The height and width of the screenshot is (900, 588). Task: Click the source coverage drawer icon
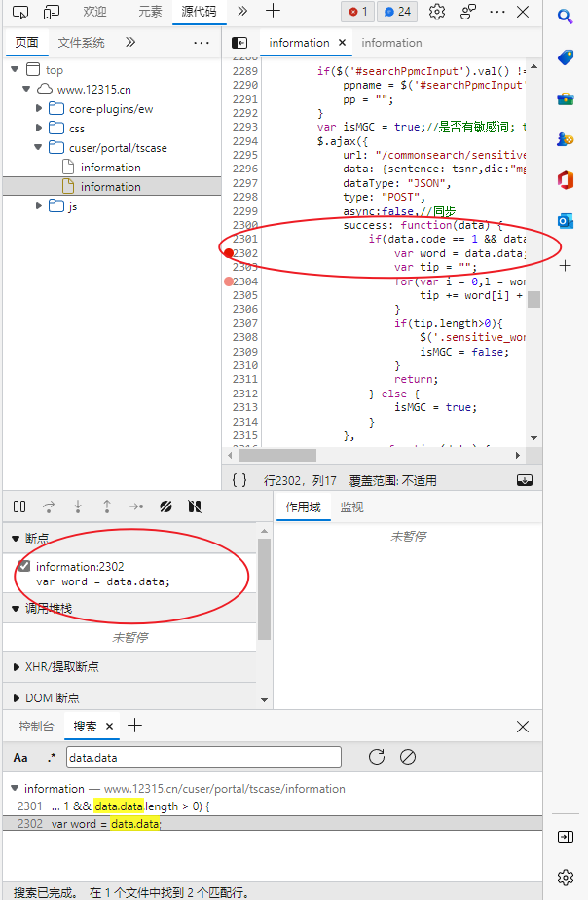(525, 480)
